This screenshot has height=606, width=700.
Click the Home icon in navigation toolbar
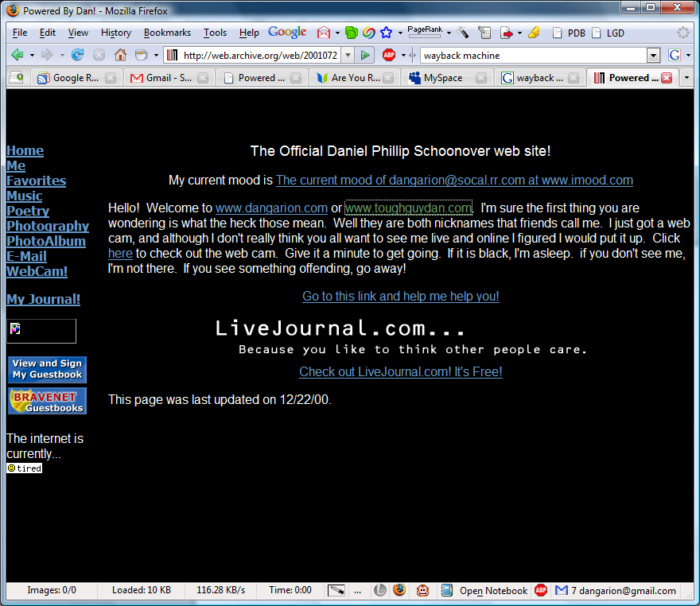pyautogui.click(x=120, y=55)
